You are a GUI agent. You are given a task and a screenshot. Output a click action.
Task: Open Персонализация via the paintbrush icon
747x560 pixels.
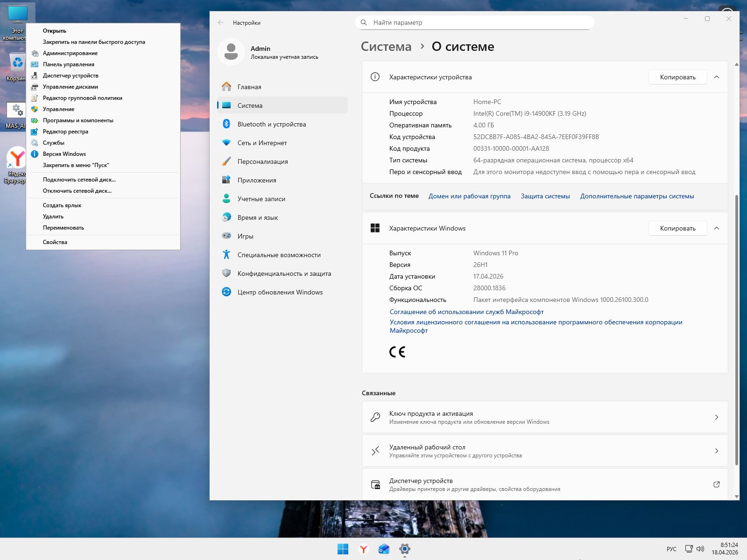226,161
